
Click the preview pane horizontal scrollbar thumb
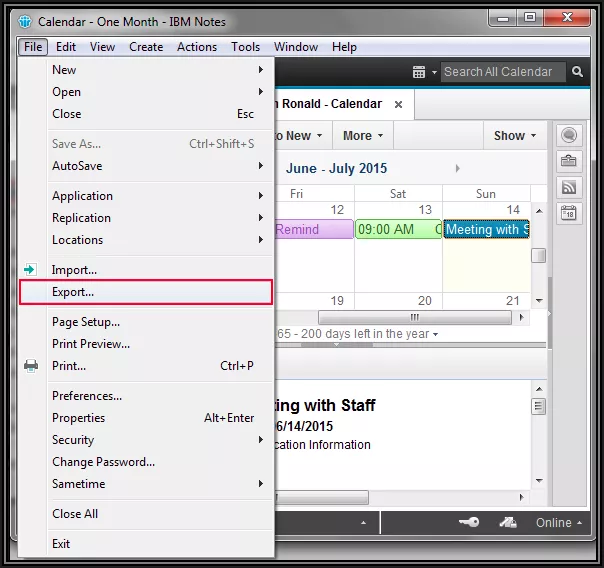click(322, 498)
